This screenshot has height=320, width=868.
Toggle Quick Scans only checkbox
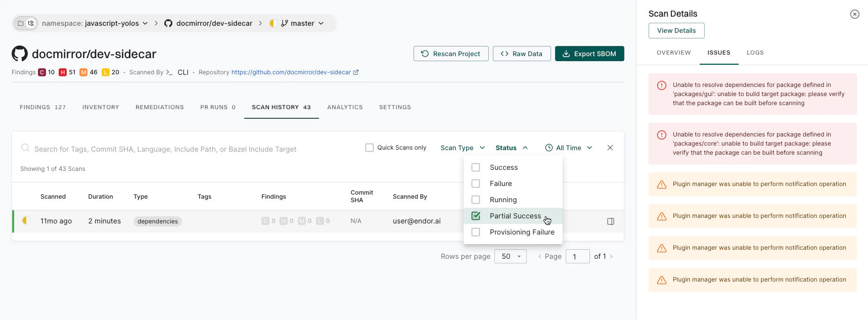[x=370, y=148]
